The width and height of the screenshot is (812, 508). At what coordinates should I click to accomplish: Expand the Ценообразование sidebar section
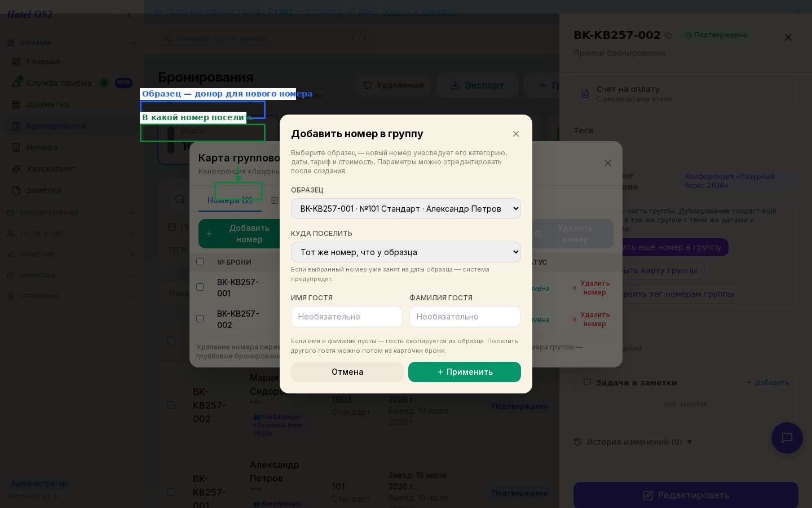click(71, 213)
